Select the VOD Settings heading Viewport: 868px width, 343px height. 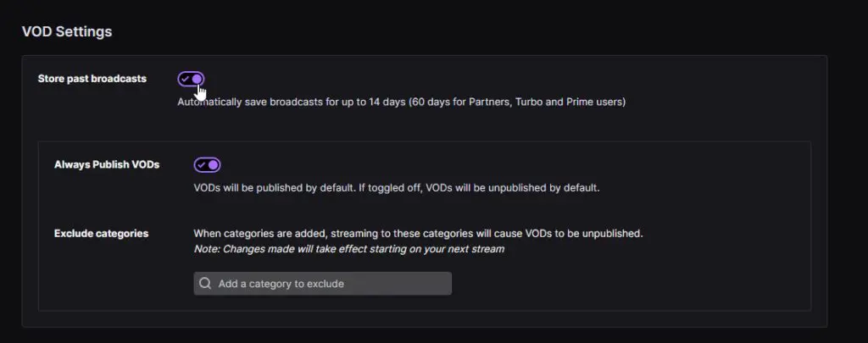(67, 31)
